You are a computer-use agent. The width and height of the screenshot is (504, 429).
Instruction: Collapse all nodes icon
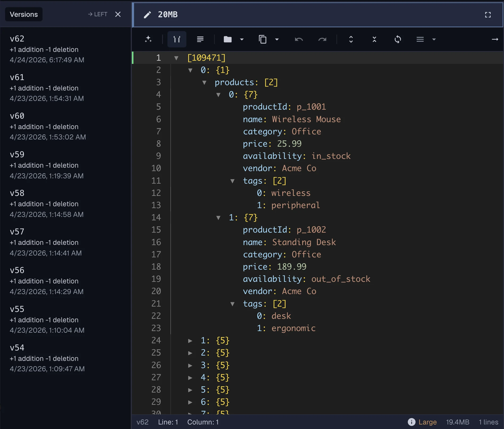click(374, 39)
